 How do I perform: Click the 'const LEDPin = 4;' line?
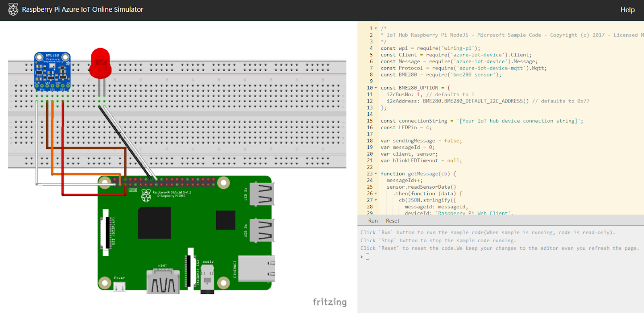[x=406, y=128]
